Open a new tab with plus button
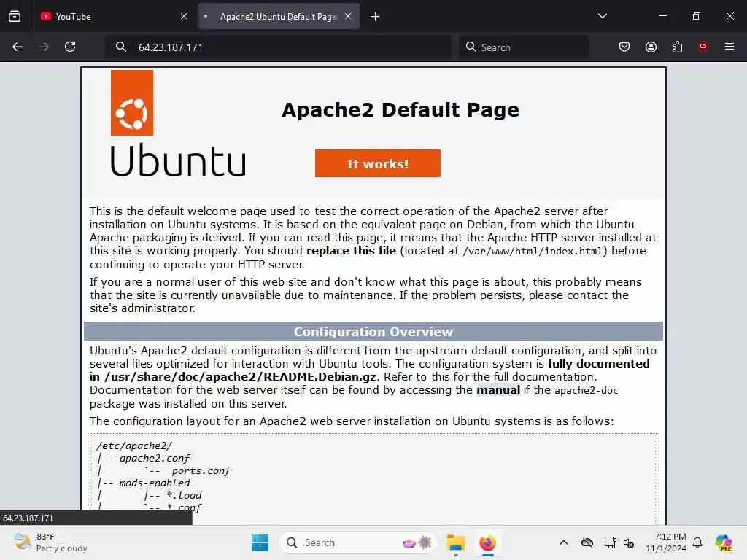The image size is (747, 560). [x=376, y=17]
